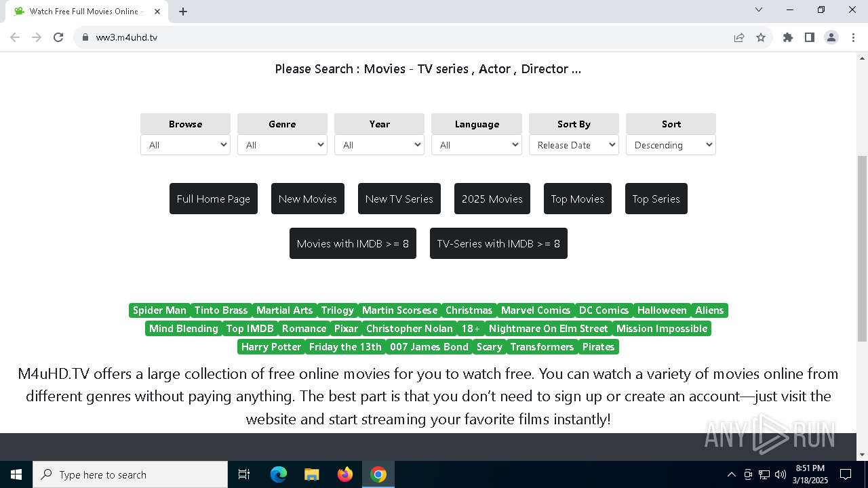
Task: Launch Microsoft Edge from taskbar
Action: coord(279,474)
